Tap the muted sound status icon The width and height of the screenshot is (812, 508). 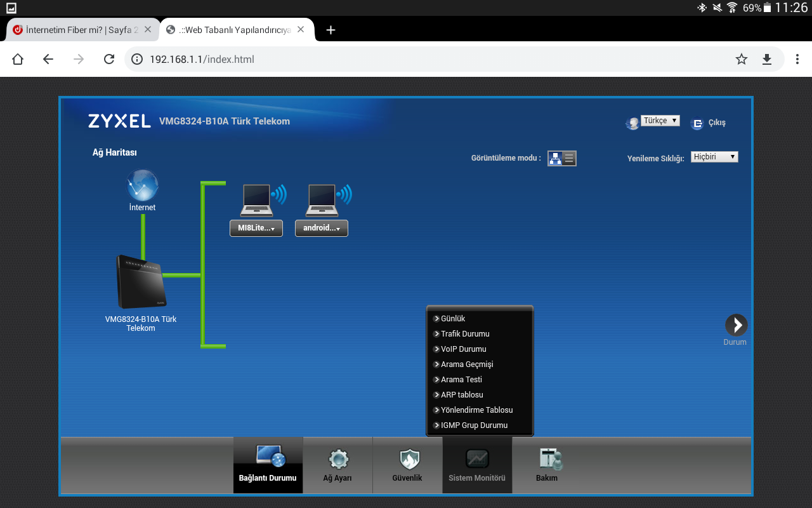717,8
